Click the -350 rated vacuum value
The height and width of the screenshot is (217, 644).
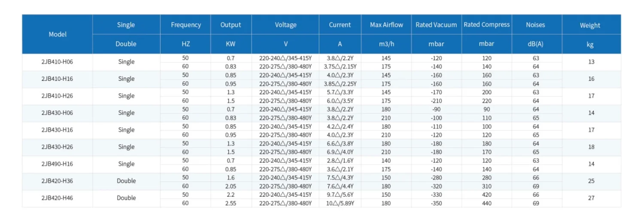(x=436, y=203)
